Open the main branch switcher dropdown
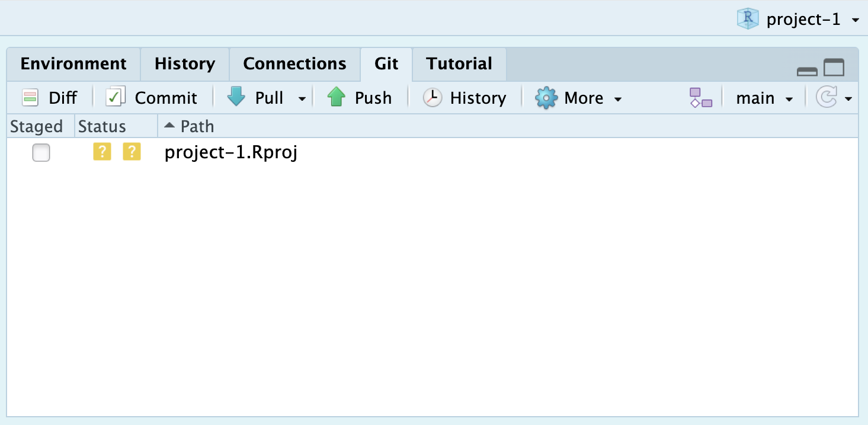 pyautogui.click(x=764, y=98)
